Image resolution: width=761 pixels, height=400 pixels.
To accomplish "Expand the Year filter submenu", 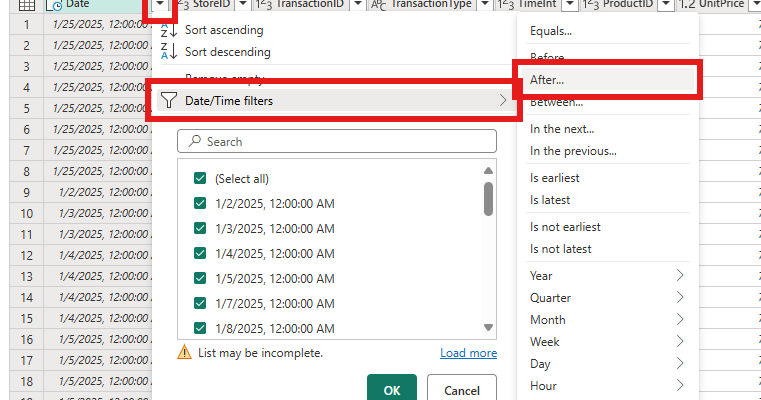I will pos(680,275).
